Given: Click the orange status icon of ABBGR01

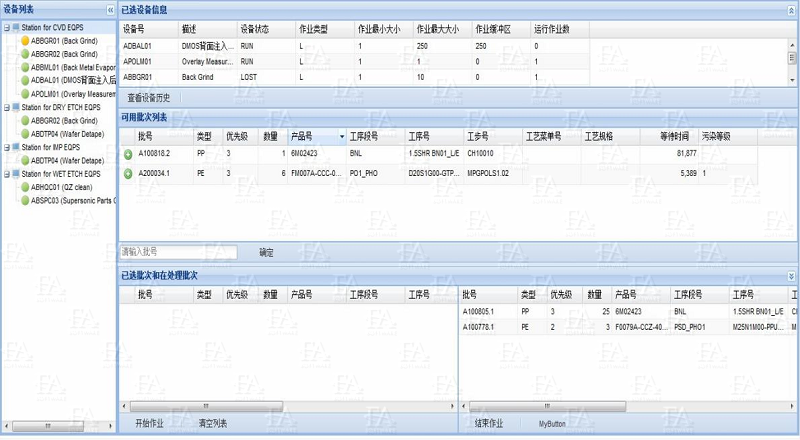Looking at the screenshot, I should pos(25,41).
